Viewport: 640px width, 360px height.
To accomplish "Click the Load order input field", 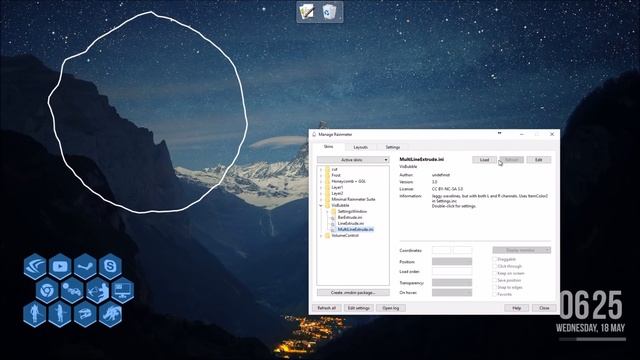I will (x=452, y=271).
